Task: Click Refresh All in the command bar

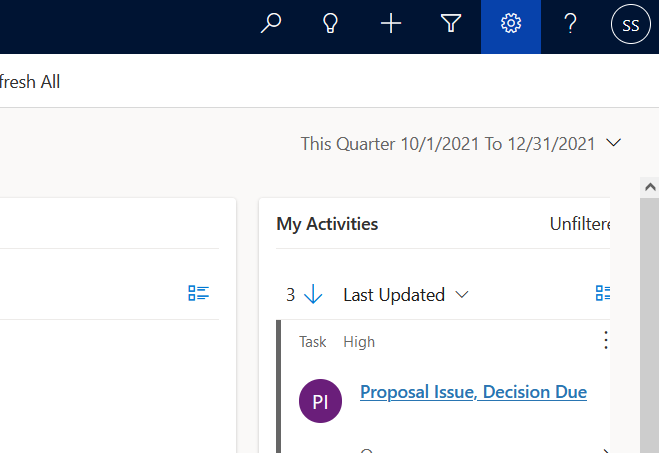Action: [x=30, y=82]
